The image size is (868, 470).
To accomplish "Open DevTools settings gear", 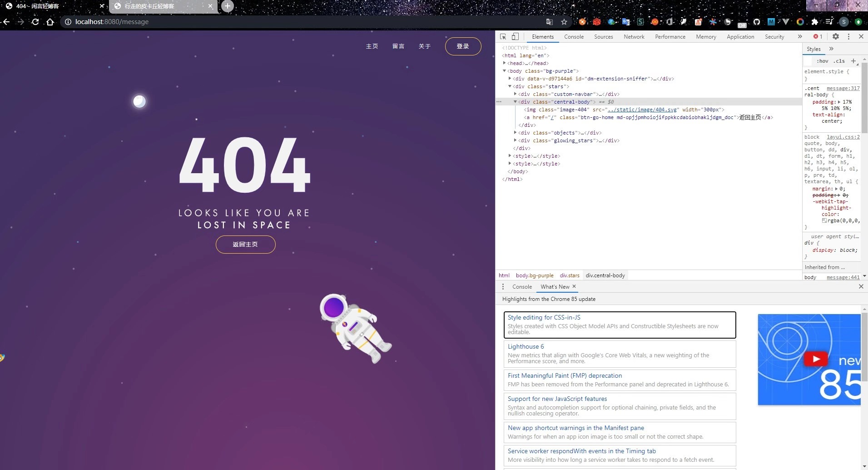I will 836,37.
